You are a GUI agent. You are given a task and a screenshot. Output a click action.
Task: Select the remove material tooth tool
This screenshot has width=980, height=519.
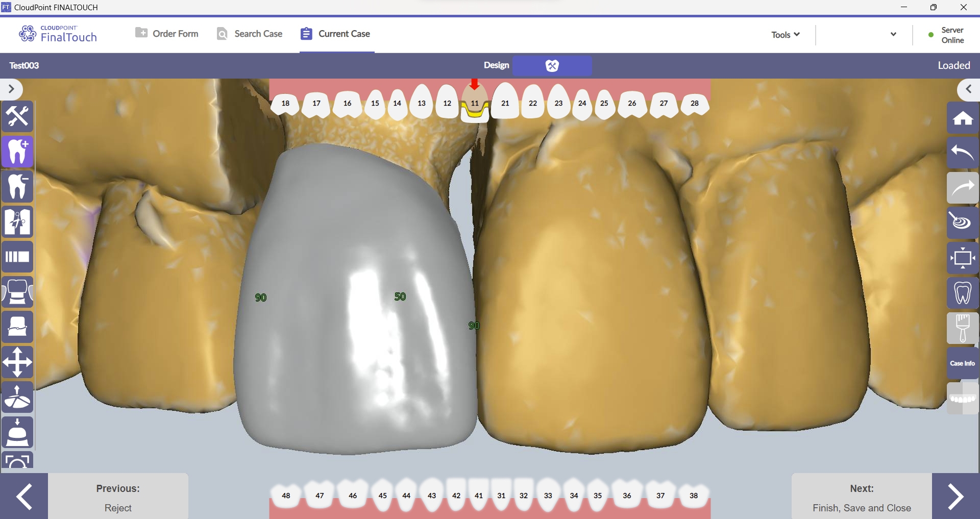click(17, 187)
